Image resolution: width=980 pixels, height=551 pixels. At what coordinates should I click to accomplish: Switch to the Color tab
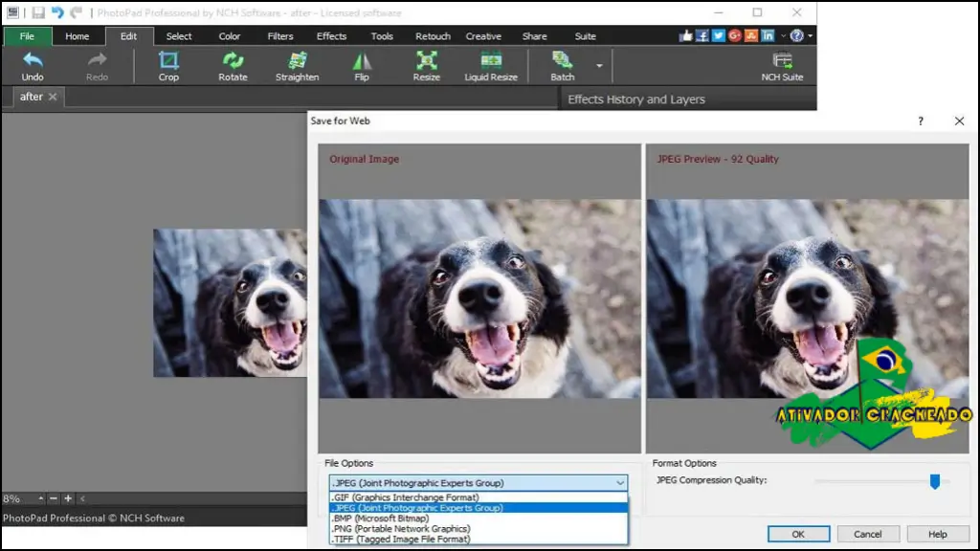pyautogui.click(x=230, y=36)
